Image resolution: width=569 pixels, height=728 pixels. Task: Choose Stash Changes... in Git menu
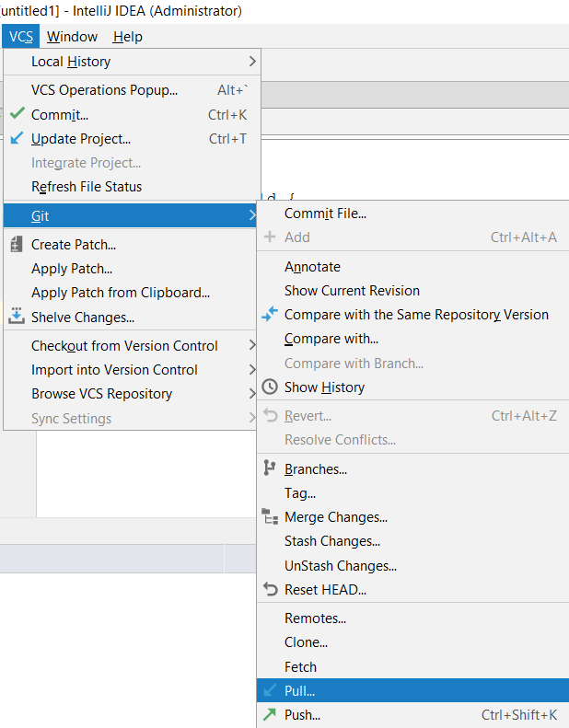pyautogui.click(x=332, y=541)
